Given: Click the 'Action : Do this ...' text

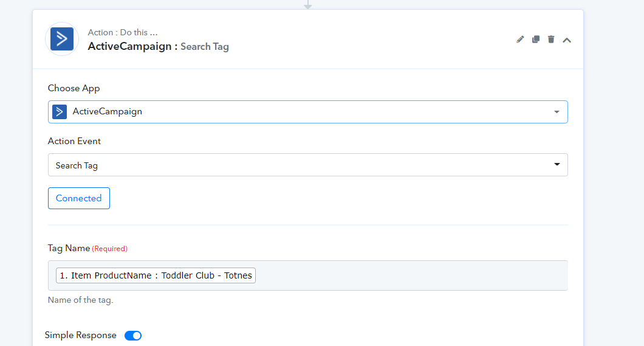Looking at the screenshot, I should point(122,32).
